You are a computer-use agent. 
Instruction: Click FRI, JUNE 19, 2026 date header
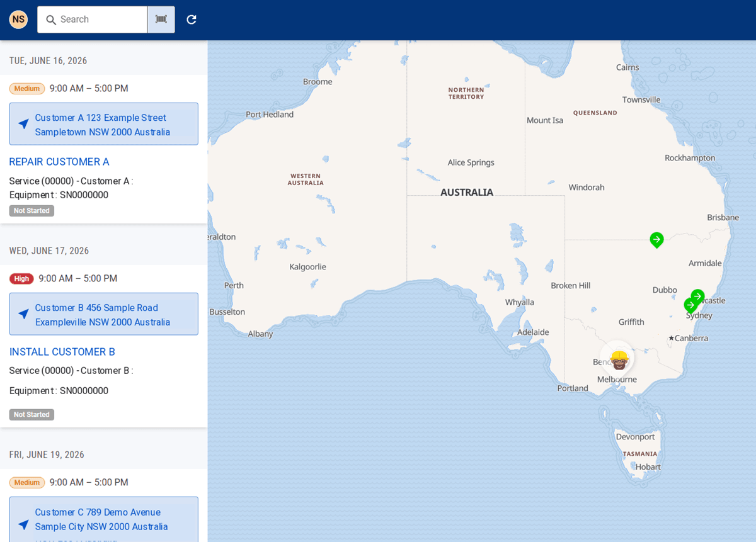pyautogui.click(x=47, y=455)
